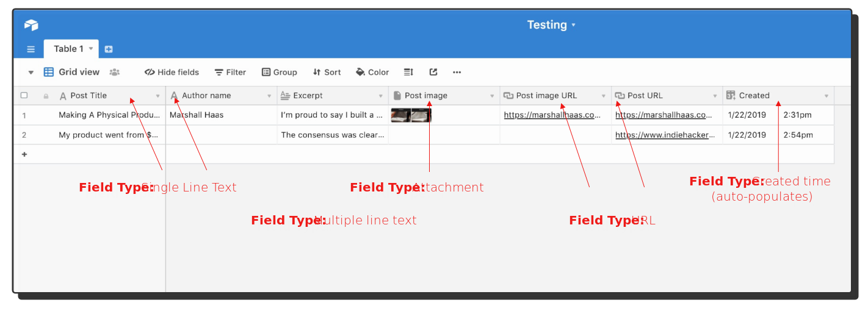The height and width of the screenshot is (322, 868).
Task: Expand the Testing base title dropdown
Action: click(x=551, y=25)
